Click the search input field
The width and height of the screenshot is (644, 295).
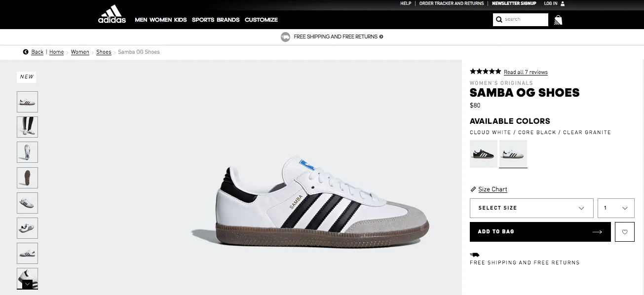click(525, 19)
